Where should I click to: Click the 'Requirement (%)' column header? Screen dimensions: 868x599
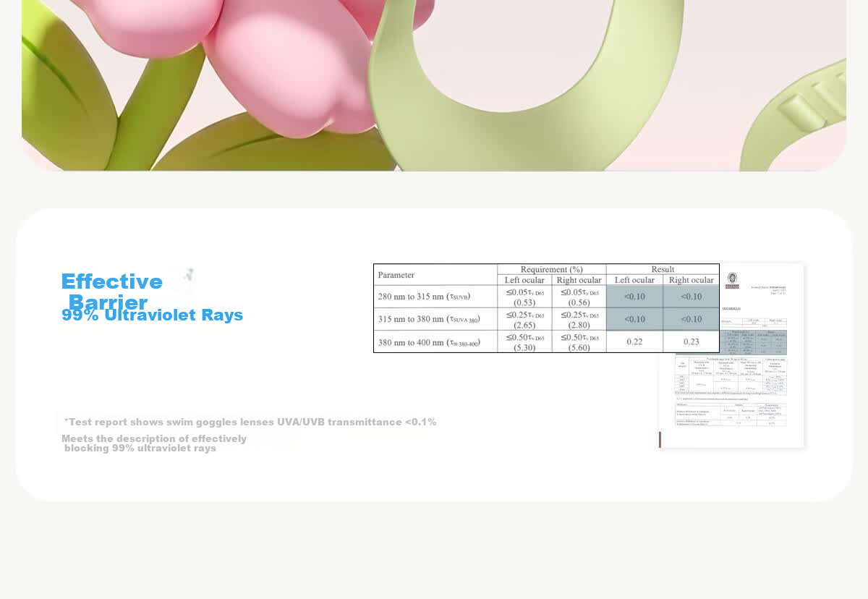(x=552, y=269)
